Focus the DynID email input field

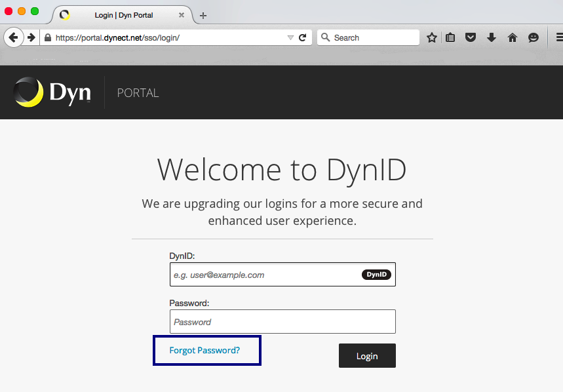(282, 275)
